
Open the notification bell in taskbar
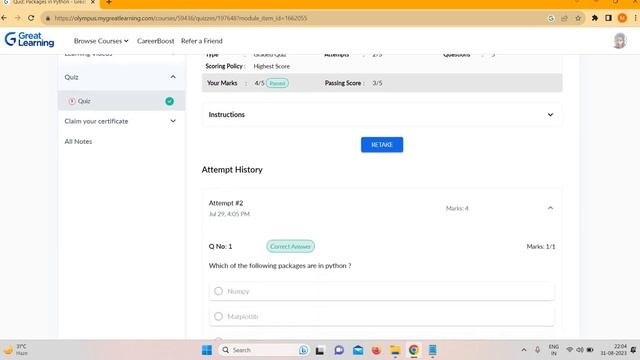[633, 350]
